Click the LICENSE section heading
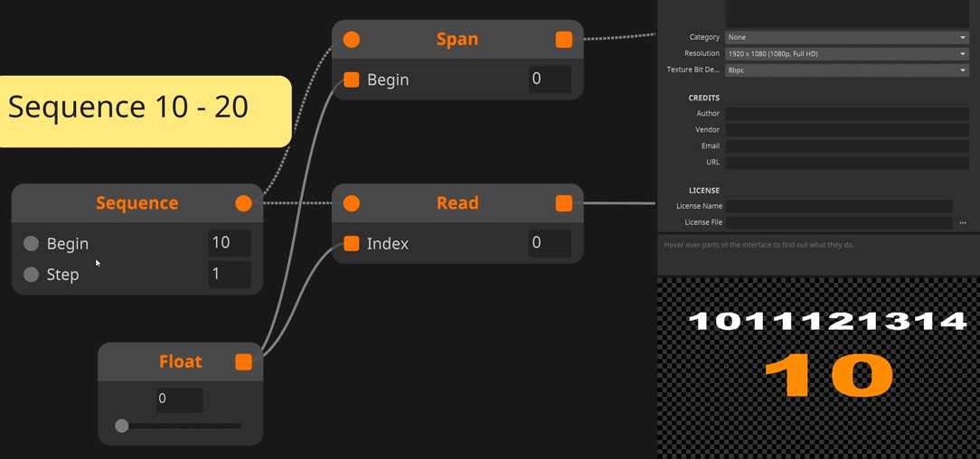Screen dimensions: 980x459 [703, 191]
